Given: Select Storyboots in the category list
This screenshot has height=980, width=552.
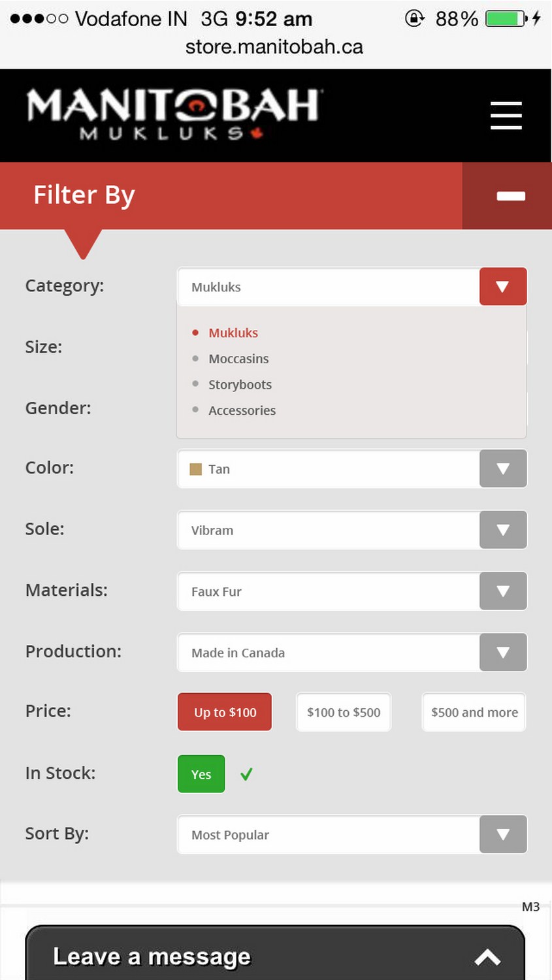Looking at the screenshot, I should pyautogui.click(x=240, y=385).
